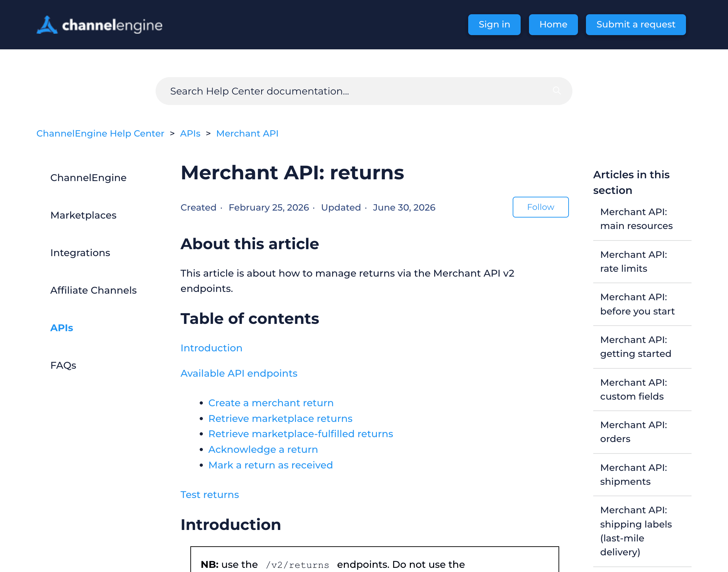Click the Table of contents heading
The image size is (728, 572).
(250, 318)
